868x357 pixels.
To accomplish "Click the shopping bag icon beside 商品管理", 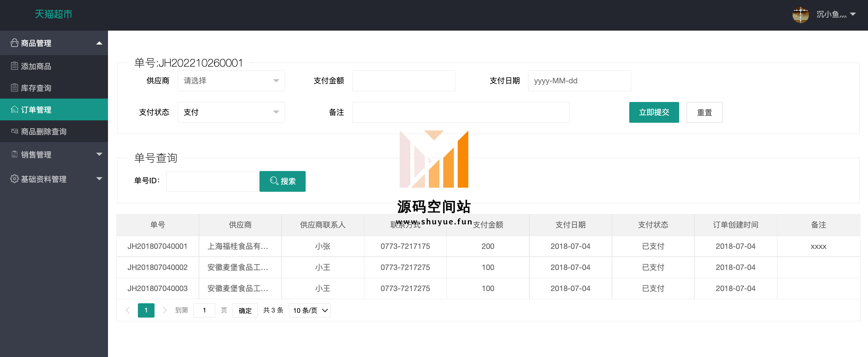I will click(14, 43).
